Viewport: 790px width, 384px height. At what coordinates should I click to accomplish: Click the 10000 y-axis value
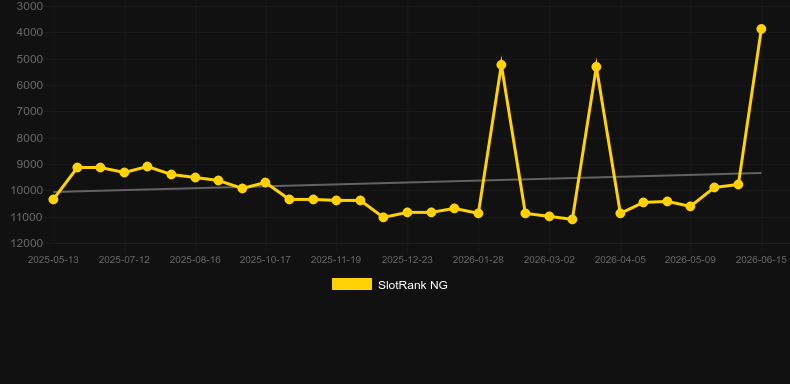(27, 190)
